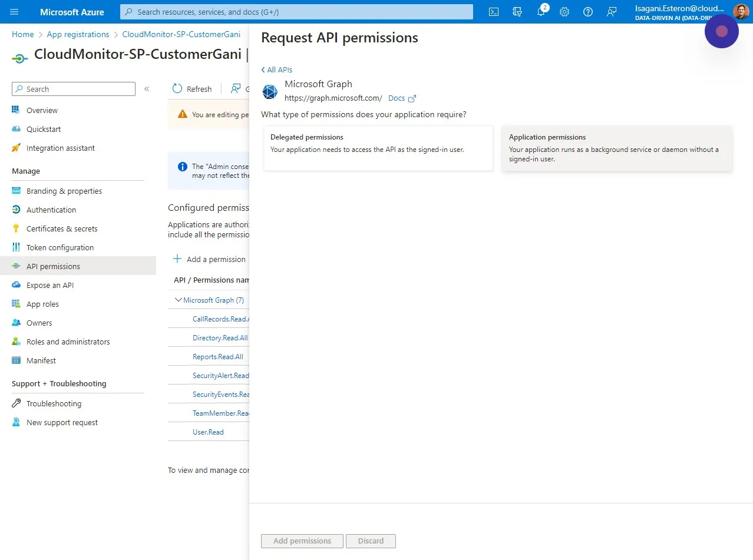Click the external-link icon beside Docs
This screenshot has height=560, width=753.
coord(412,98)
